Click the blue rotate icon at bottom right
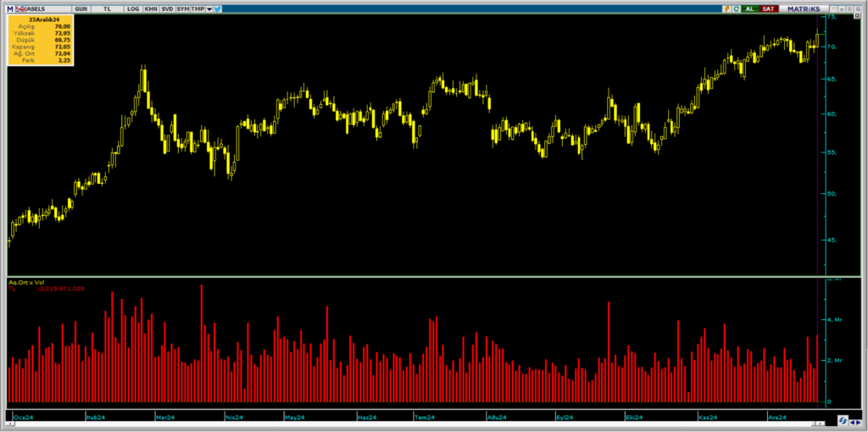Image resolution: width=868 pixels, height=432 pixels. 843,420
